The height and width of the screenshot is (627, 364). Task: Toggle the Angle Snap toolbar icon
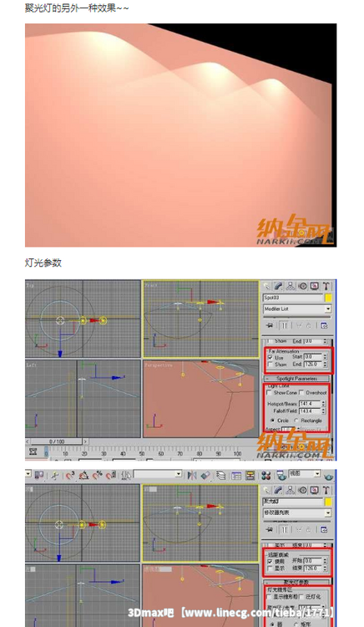[x=83, y=475]
